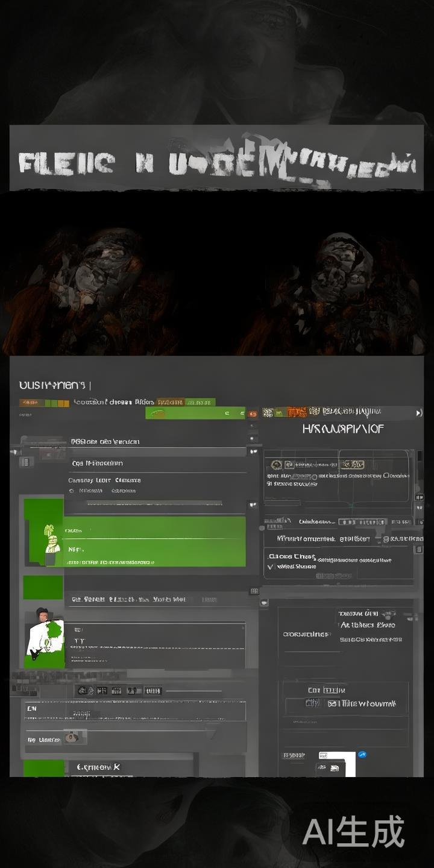
Task: Click the avatar thumbnail with the dark-haired character
Action: coord(43,633)
